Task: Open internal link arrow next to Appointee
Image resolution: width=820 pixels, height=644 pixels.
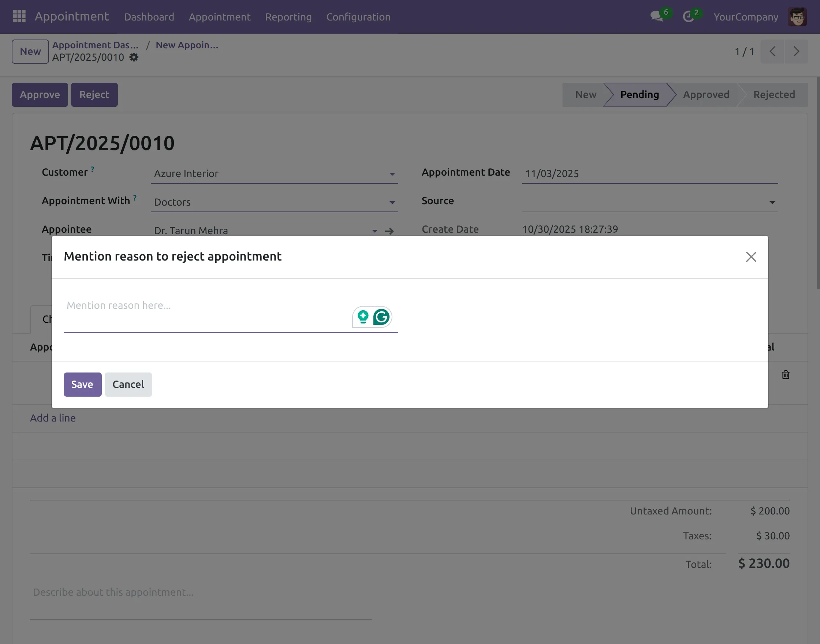Action: [x=389, y=231]
